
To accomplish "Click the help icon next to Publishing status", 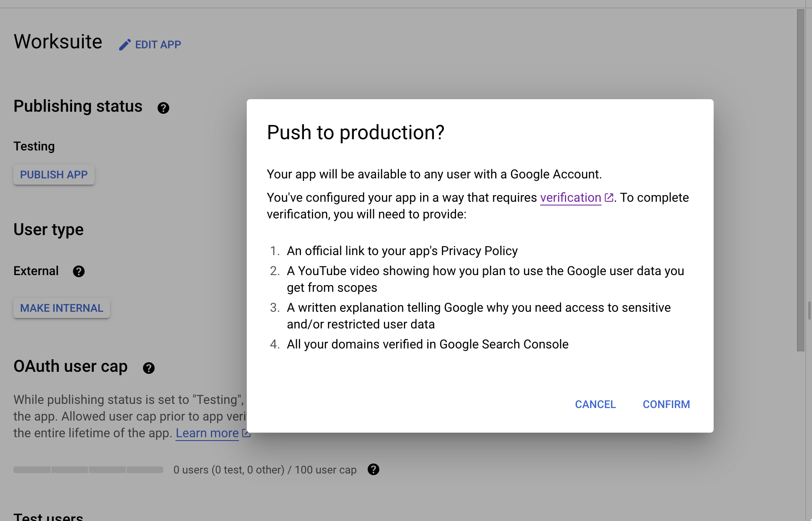I will pyautogui.click(x=163, y=108).
